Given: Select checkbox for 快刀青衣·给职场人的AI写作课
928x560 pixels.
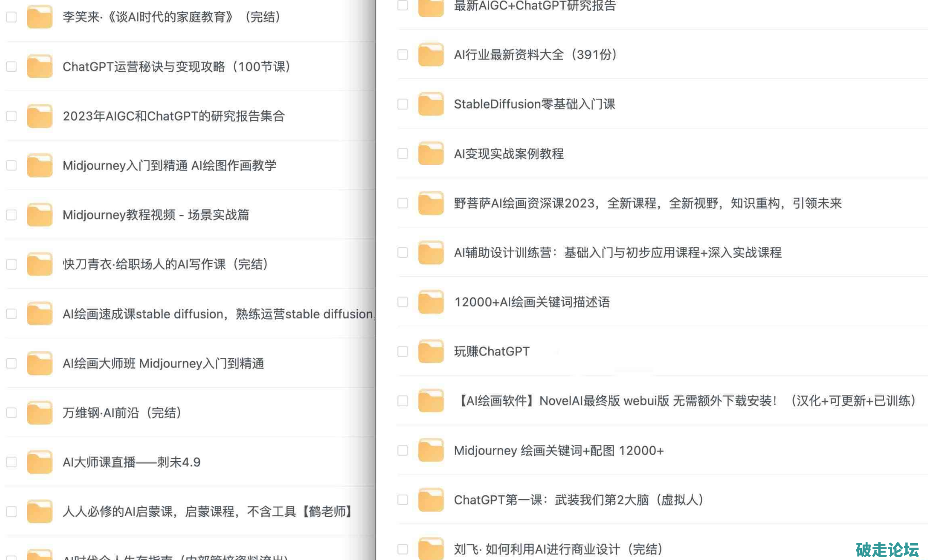Looking at the screenshot, I should [11, 264].
